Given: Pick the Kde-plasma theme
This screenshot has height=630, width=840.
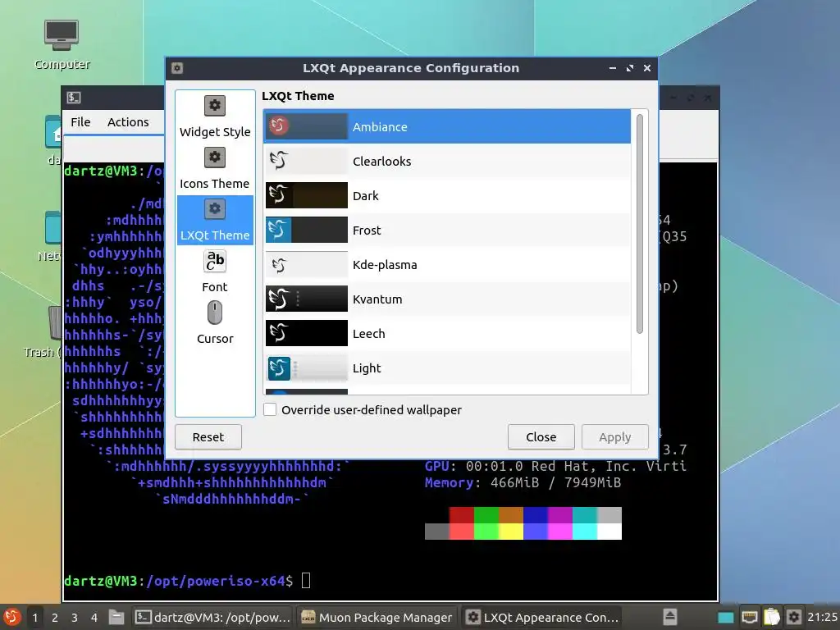Looking at the screenshot, I should (447, 265).
